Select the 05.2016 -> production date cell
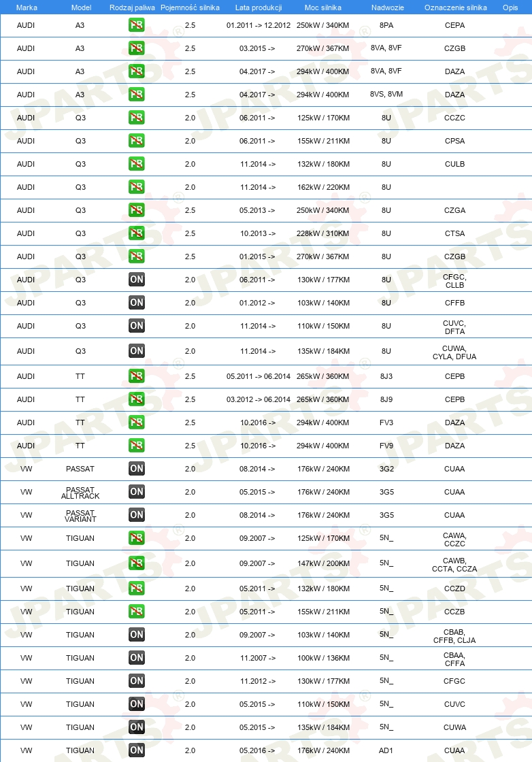This screenshot has width=532, height=762. [257, 750]
